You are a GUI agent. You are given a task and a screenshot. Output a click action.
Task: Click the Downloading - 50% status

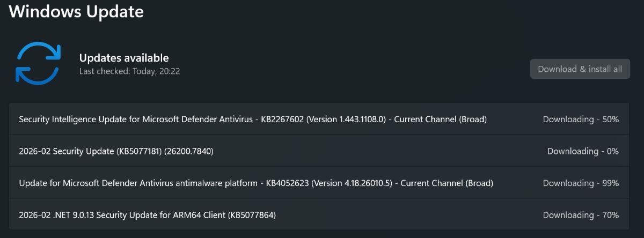(x=581, y=119)
